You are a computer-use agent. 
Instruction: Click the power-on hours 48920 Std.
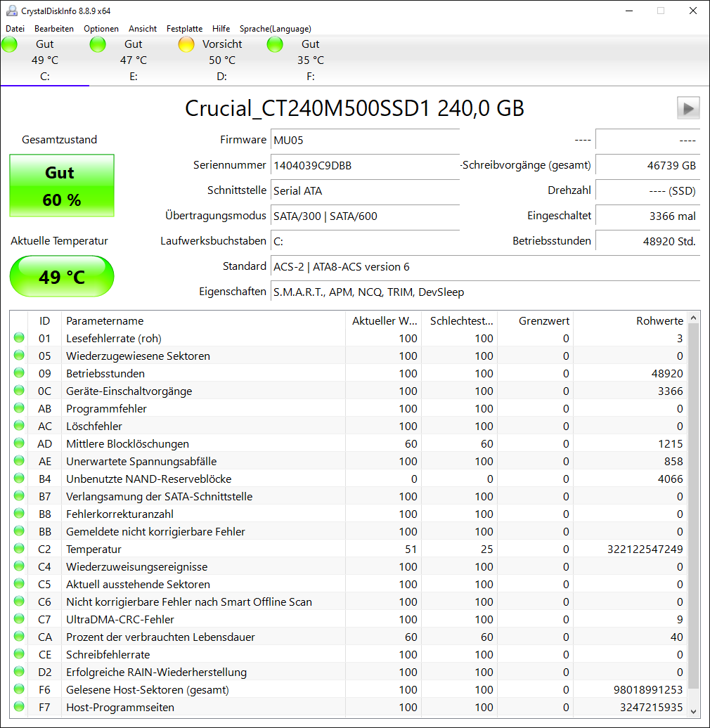click(647, 242)
